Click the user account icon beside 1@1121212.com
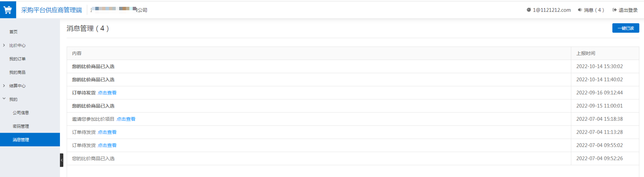 tap(529, 10)
